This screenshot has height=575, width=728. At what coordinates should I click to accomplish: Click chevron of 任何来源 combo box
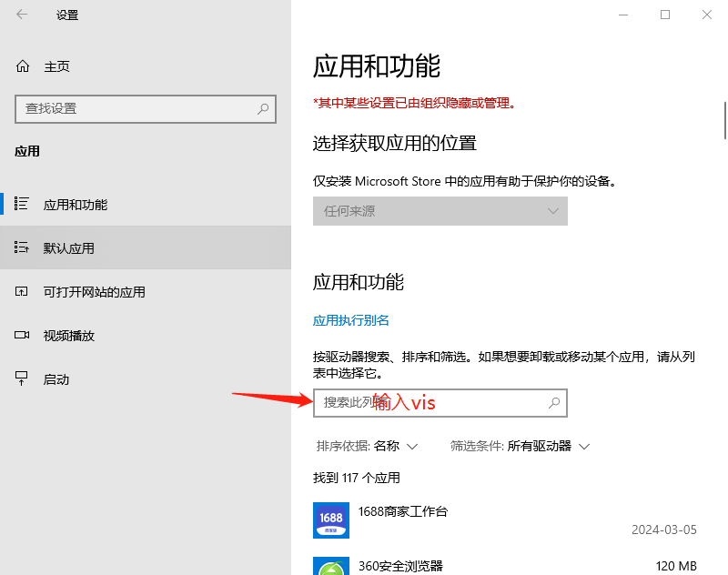(x=552, y=211)
